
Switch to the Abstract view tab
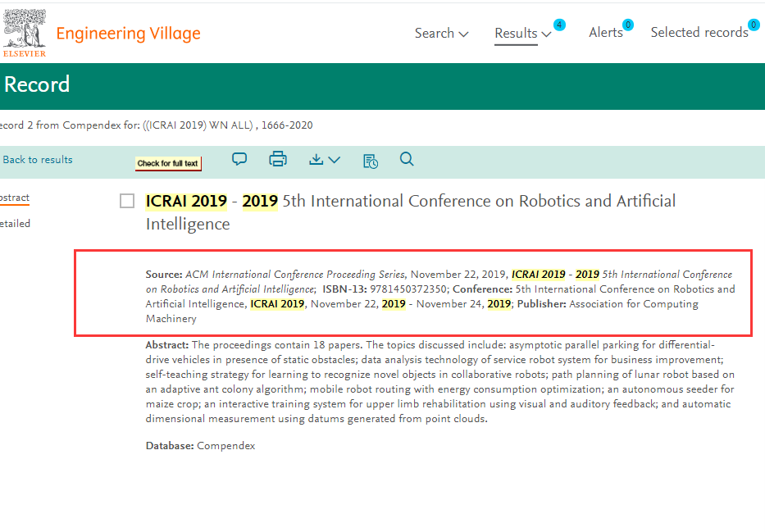pos(15,198)
